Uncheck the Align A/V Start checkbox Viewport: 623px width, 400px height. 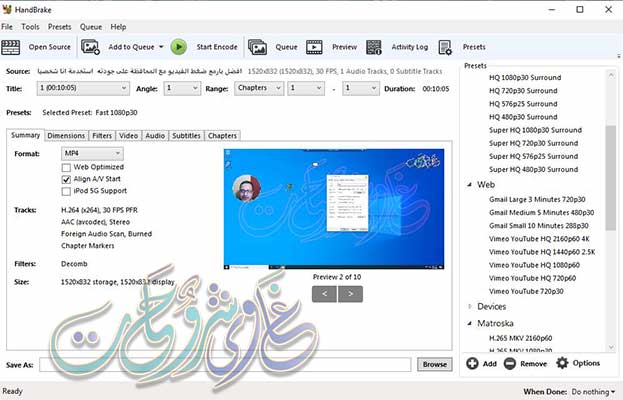[x=66, y=180]
